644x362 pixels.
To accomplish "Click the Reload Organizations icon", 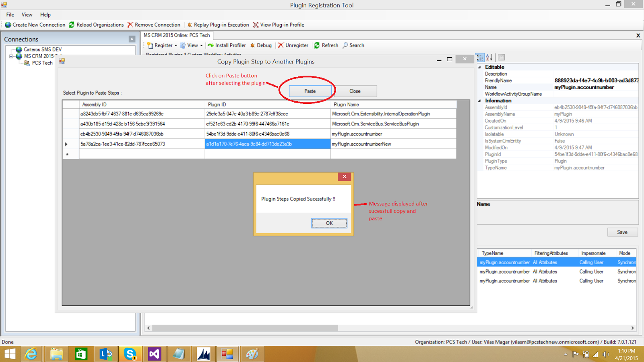I will (x=97, y=25).
